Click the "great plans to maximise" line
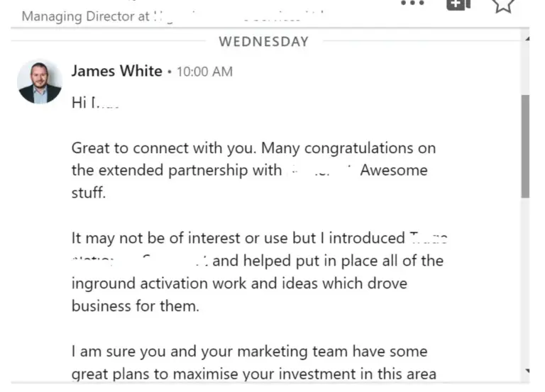 click(x=254, y=374)
